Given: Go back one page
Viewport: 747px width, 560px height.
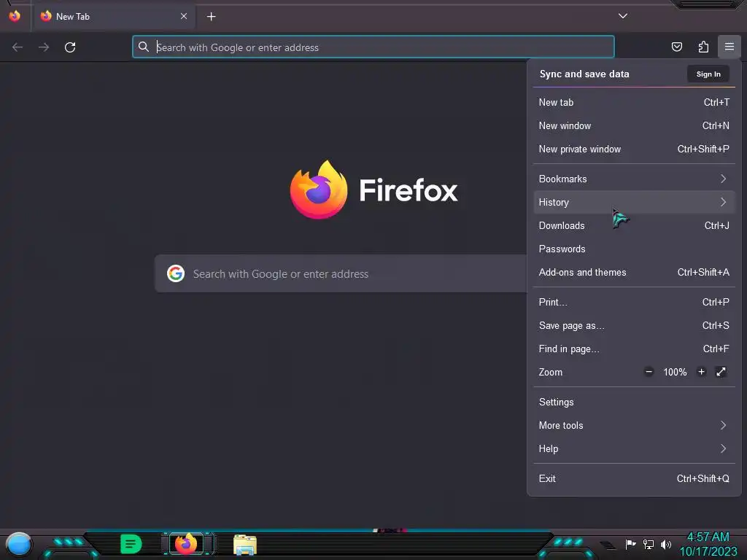Looking at the screenshot, I should [18, 47].
